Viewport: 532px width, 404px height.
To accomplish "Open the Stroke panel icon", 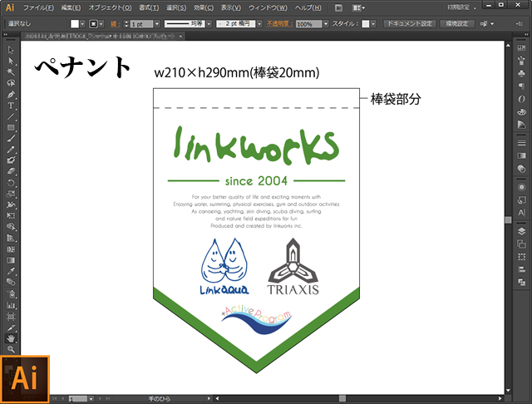I will click(521, 142).
